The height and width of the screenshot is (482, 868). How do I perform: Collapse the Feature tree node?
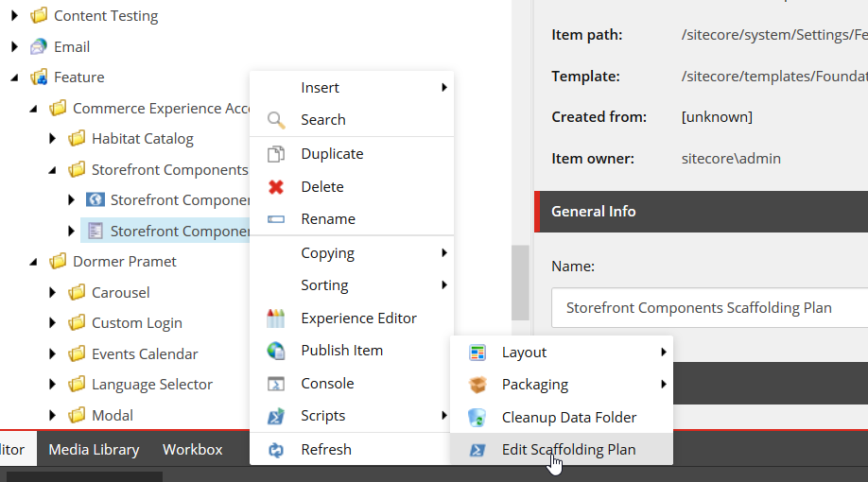[x=15, y=77]
